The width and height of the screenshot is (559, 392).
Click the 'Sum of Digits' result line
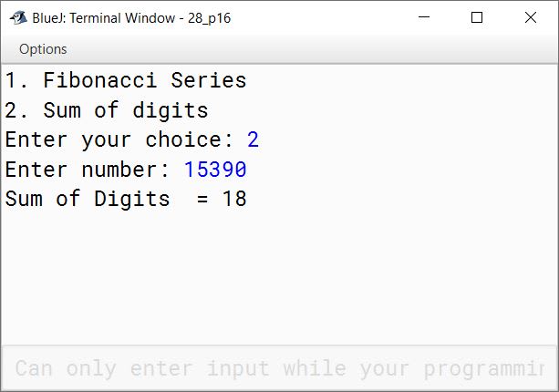coord(126,199)
